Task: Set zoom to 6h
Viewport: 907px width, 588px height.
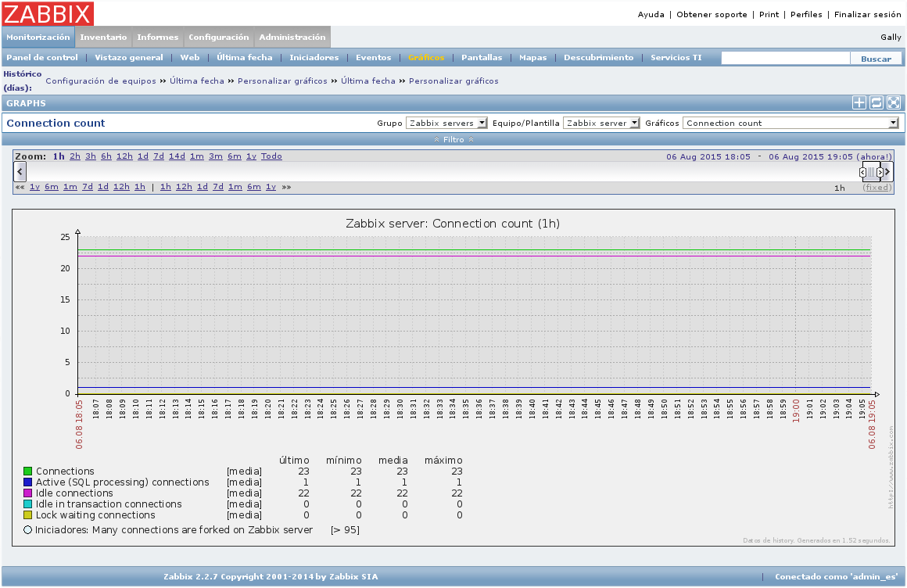Action: click(106, 156)
